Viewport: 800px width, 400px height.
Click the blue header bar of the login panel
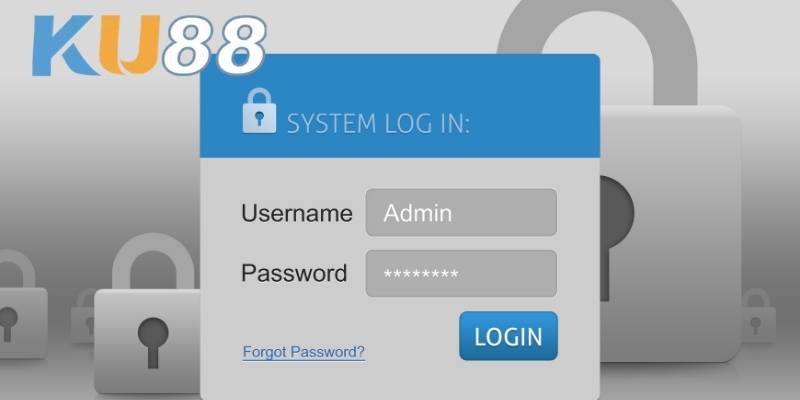(x=399, y=106)
